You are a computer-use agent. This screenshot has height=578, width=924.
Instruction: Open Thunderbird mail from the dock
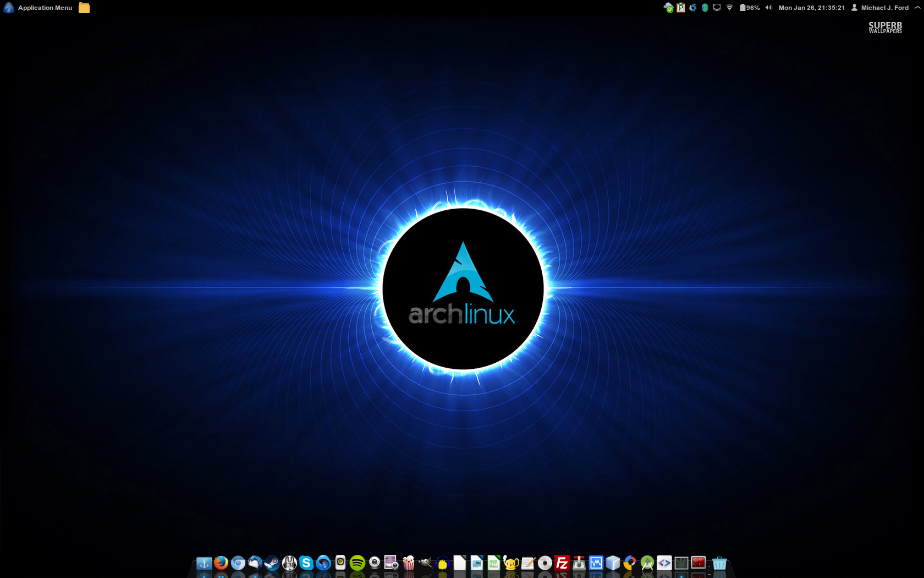click(x=255, y=563)
